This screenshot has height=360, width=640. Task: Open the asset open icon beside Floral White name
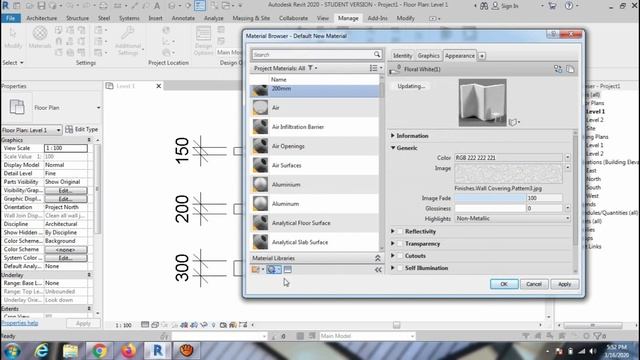[x=395, y=70]
